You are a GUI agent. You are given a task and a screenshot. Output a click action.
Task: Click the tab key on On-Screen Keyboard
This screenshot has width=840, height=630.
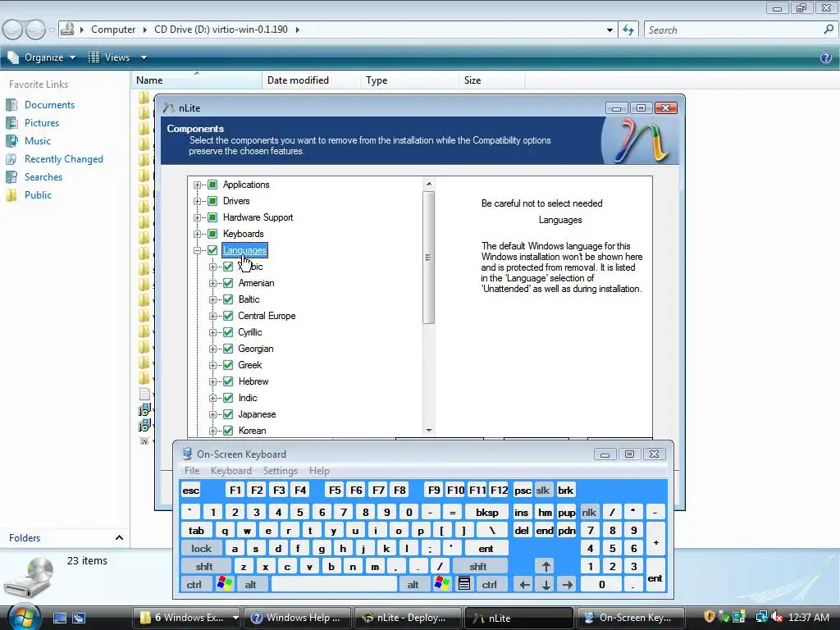tap(197, 531)
